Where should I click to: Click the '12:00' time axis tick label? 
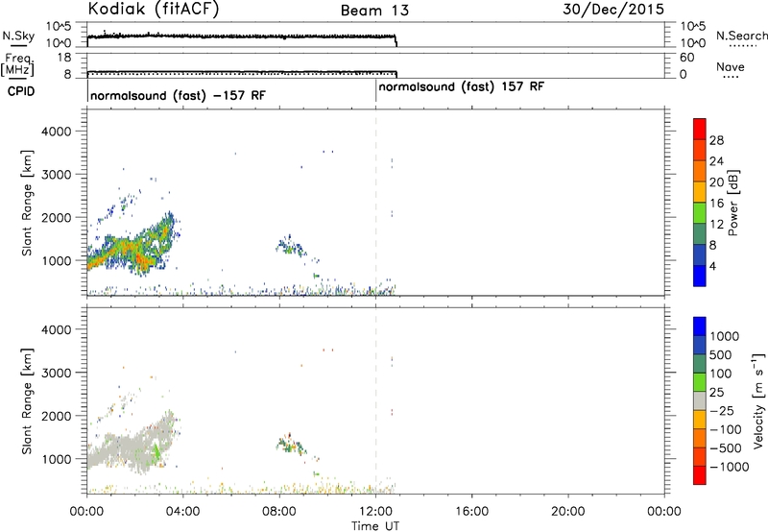click(375, 512)
